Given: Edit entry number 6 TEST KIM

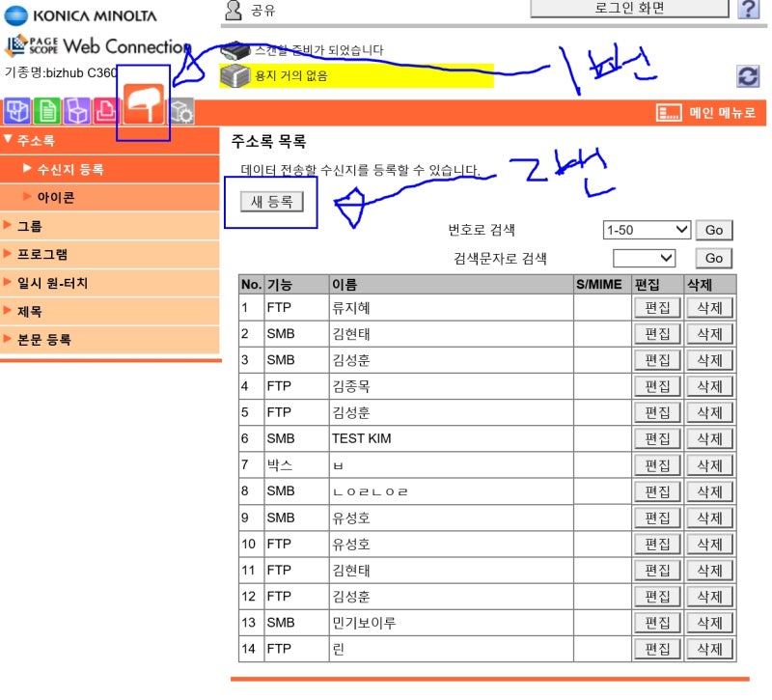Looking at the screenshot, I should [657, 438].
